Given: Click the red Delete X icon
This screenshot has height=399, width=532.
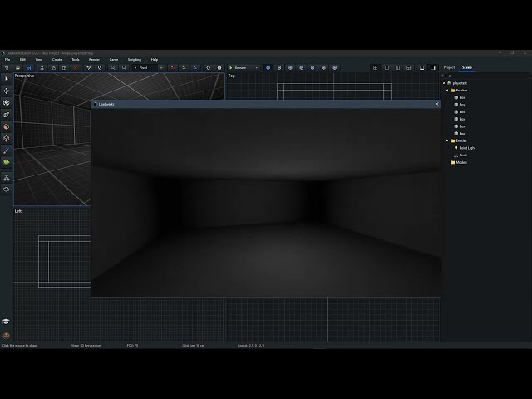Looking at the screenshot, I should (x=76, y=68).
